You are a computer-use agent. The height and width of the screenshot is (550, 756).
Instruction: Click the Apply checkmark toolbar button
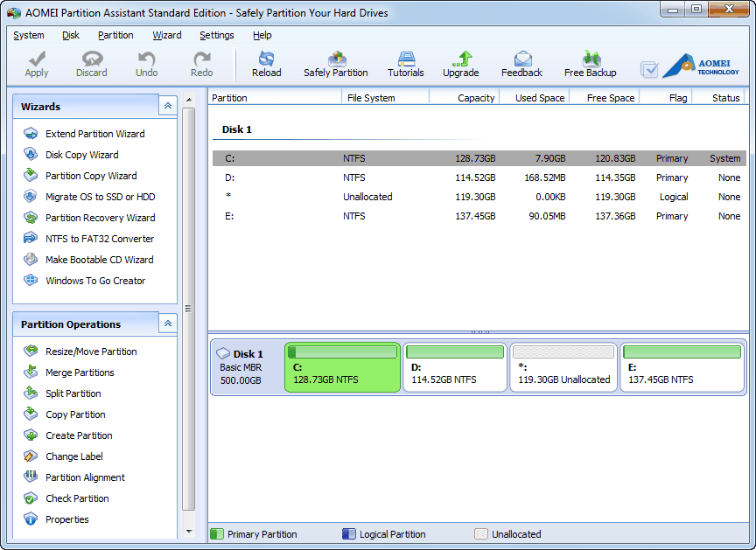tap(37, 64)
